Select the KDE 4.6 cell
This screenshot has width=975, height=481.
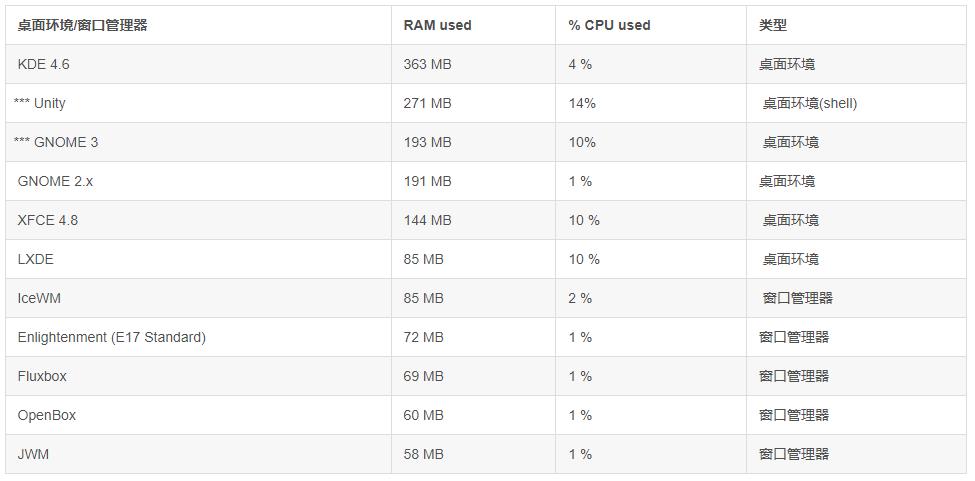[x=44, y=64]
